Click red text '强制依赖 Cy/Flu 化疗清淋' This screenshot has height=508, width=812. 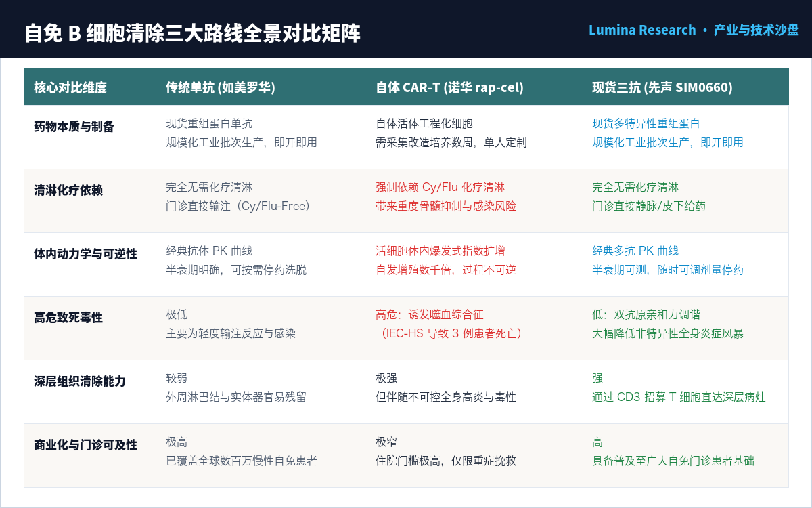coord(440,187)
